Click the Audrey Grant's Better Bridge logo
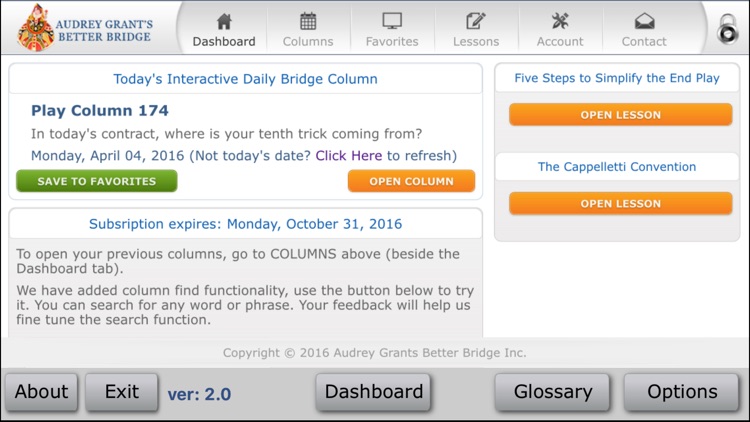The image size is (750, 422). (85, 28)
